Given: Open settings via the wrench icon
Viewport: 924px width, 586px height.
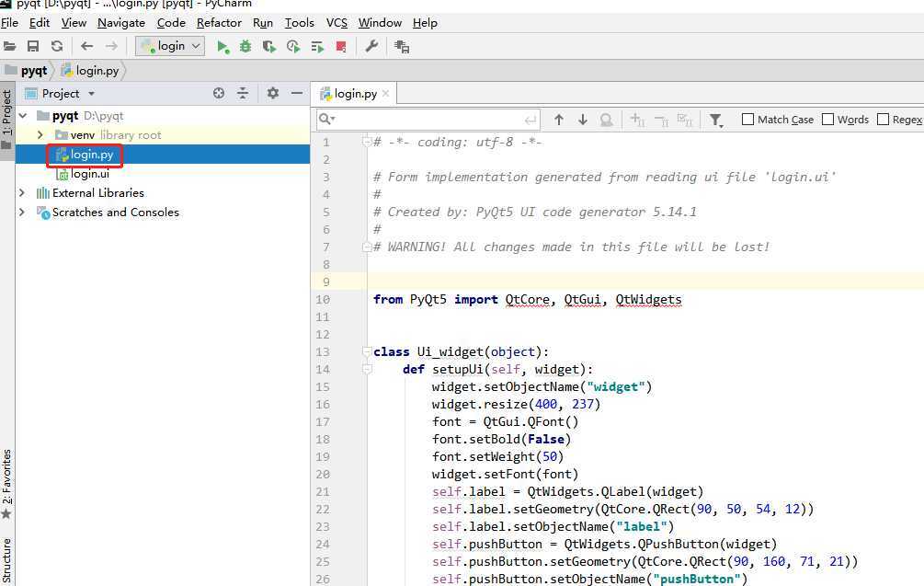Looking at the screenshot, I should [x=371, y=46].
